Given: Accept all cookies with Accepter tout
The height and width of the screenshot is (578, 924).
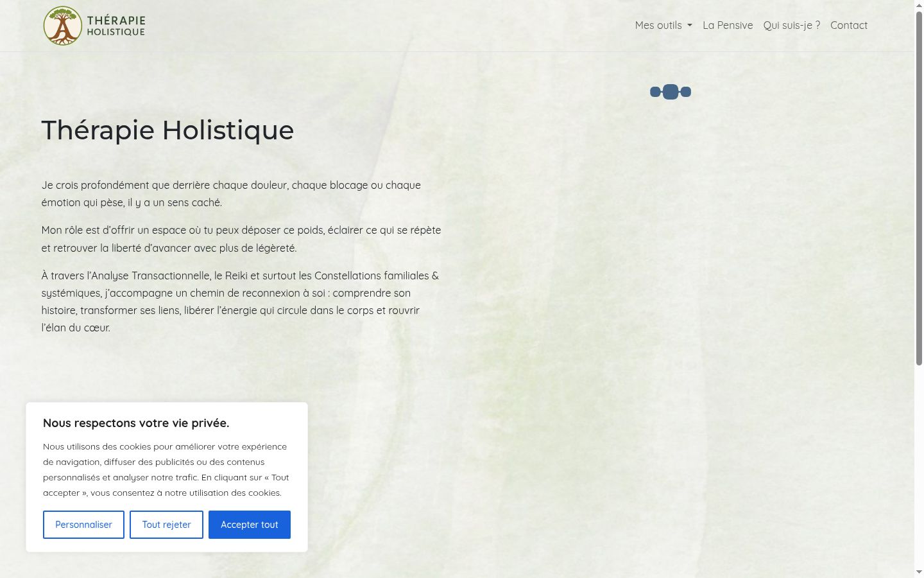Looking at the screenshot, I should (250, 525).
